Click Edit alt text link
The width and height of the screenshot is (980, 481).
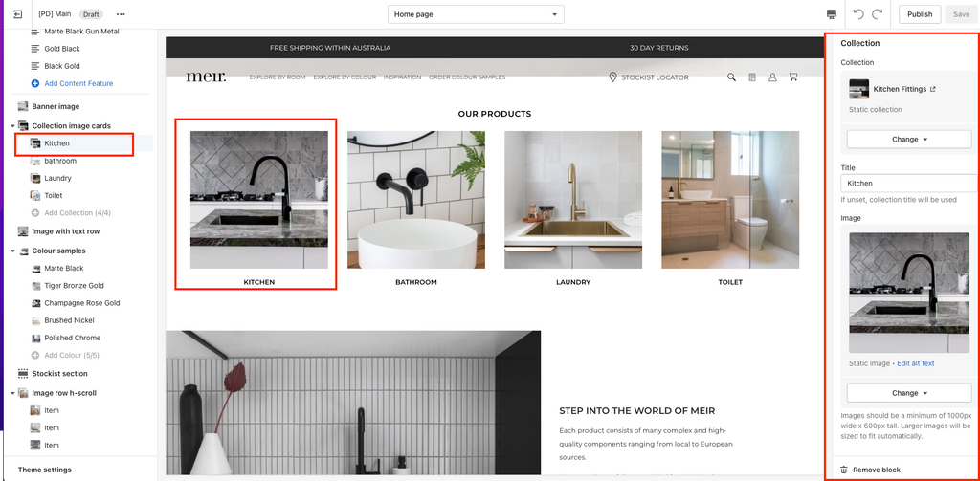[916, 363]
